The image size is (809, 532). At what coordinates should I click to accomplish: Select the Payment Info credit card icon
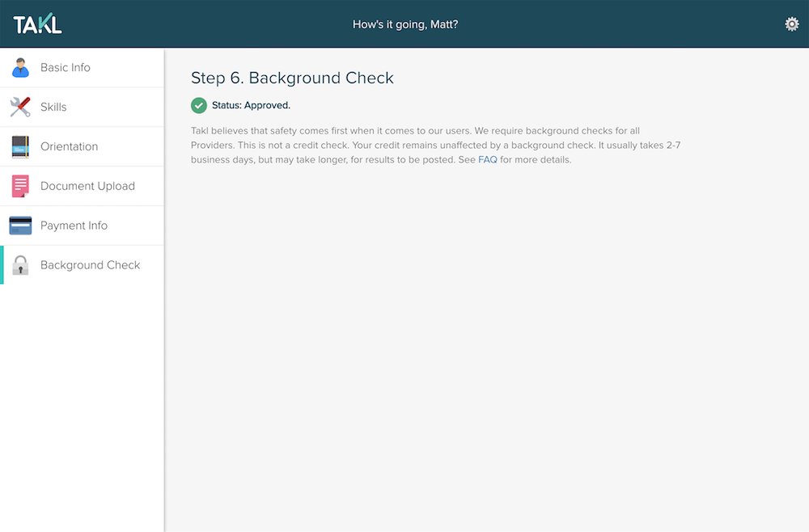[x=20, y=226]
